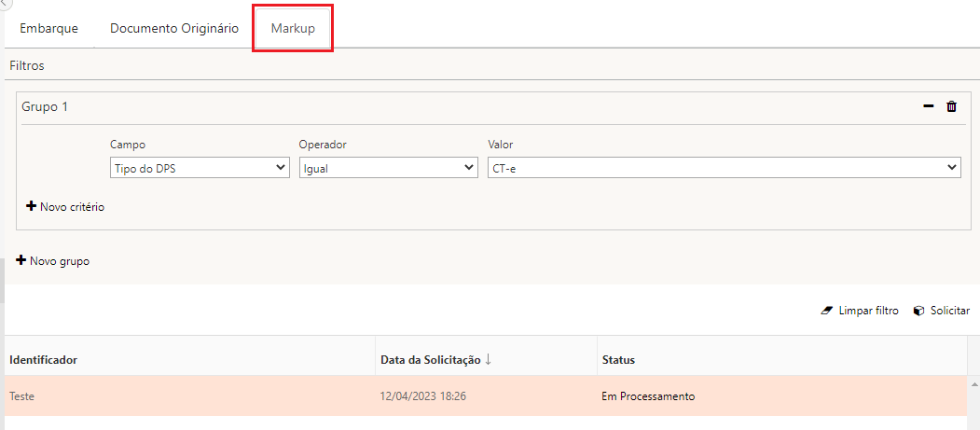Click the Grupo 1 group title

pyautogui.click(x=45, y=107)
